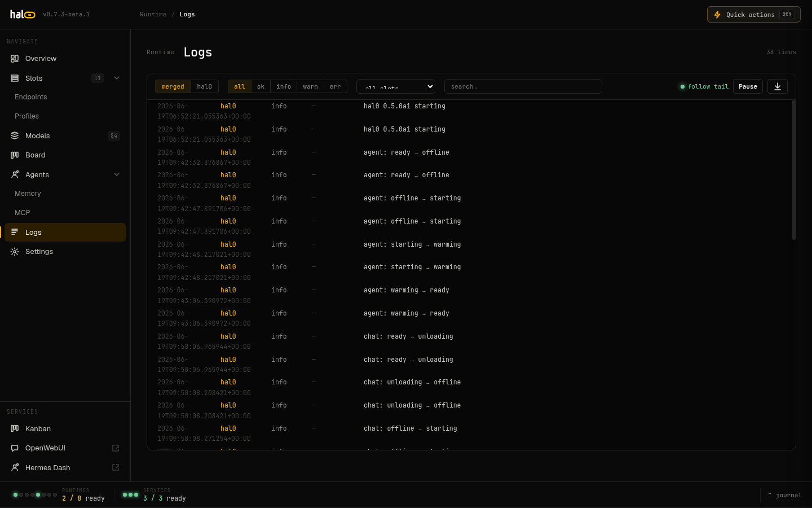
Task: Open Kanban service link
Action: coord(65,429)
